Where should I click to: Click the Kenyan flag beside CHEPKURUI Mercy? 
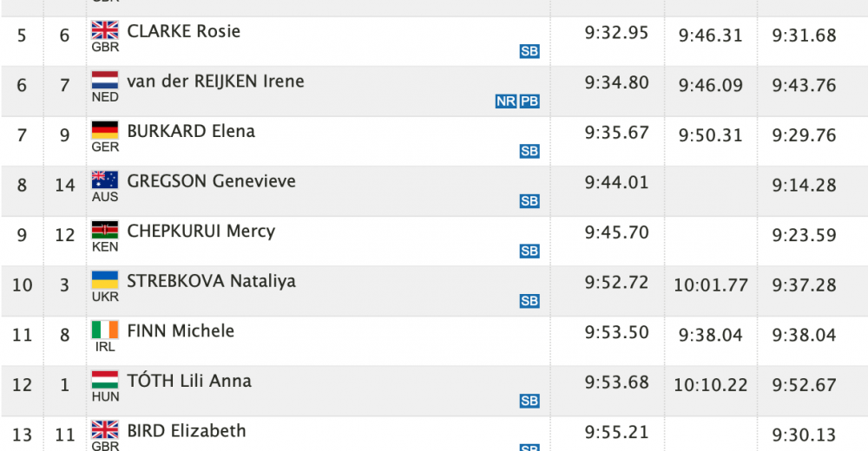[105, 230]
